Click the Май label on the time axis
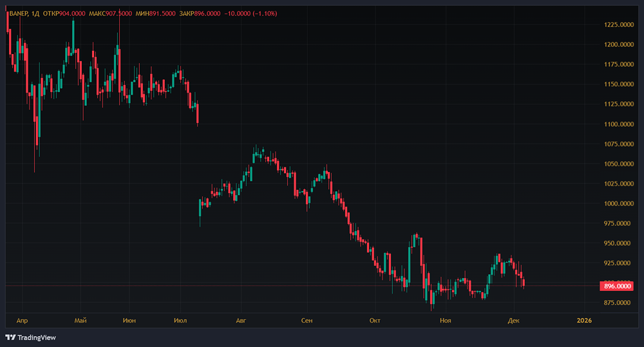 (x=80, y=320)
